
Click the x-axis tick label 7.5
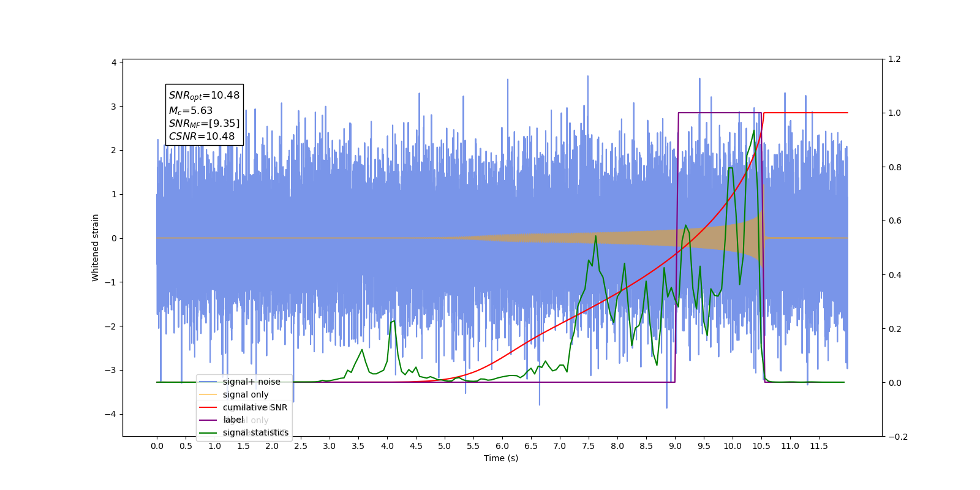[589, 446]
